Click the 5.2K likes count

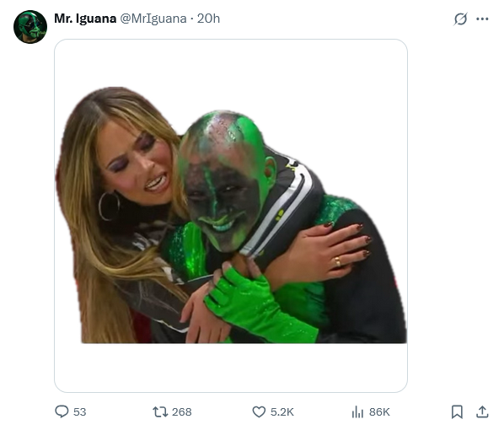click(281, 412)
